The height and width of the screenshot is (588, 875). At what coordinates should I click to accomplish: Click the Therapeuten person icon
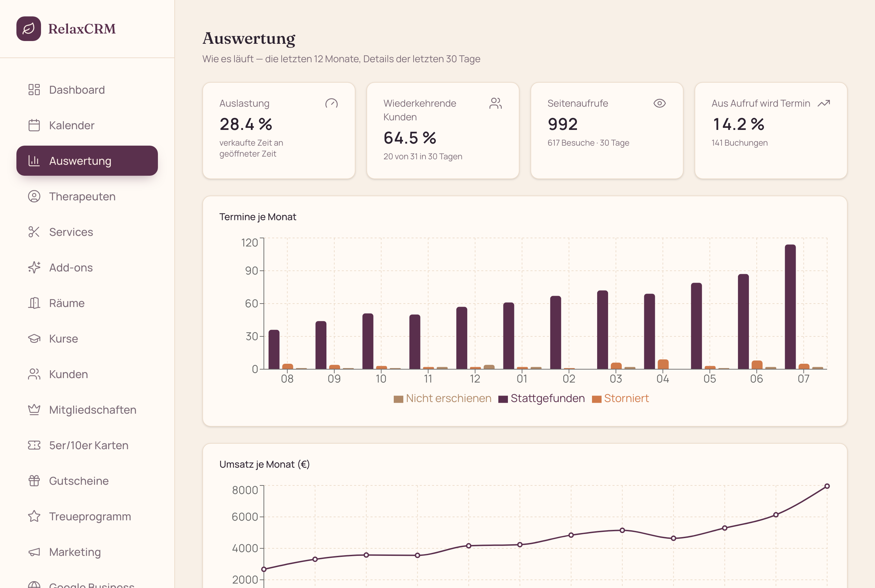point(34,196)
